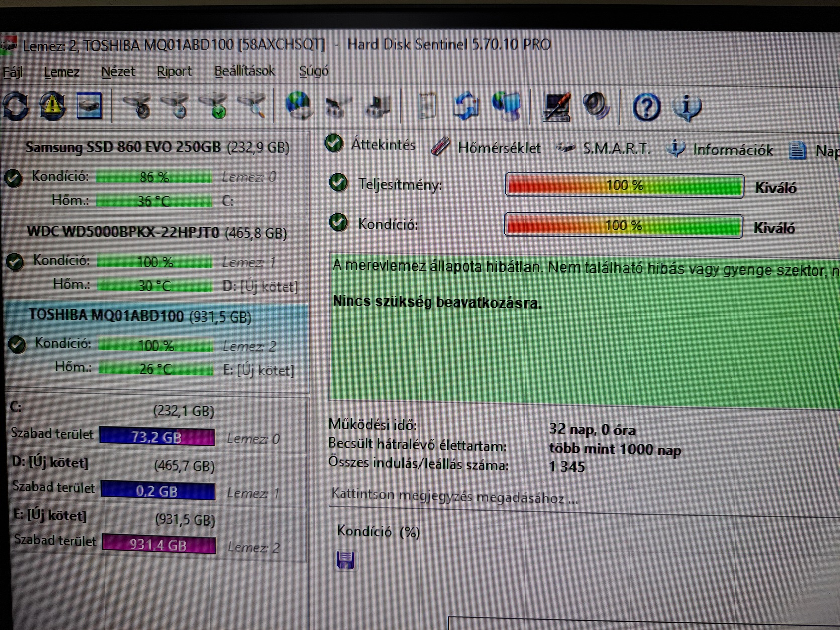The image size is (840, 630).
Task: Click the blue-framed disk panel toolbar icon
Action: point(89,106)
